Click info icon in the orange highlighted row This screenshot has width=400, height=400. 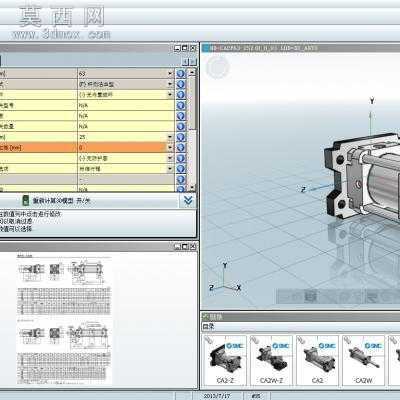pos(181,148)
